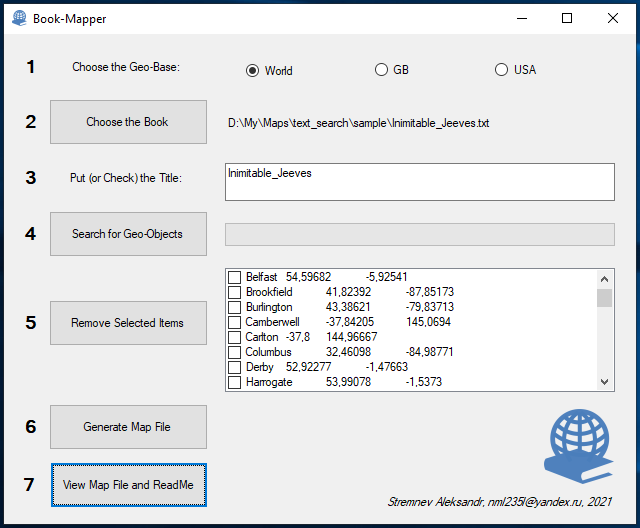Image resolution: width=640 pixels, height=528 pixels.
Task: Select the USA geo-base radio button
Action: 501,70
